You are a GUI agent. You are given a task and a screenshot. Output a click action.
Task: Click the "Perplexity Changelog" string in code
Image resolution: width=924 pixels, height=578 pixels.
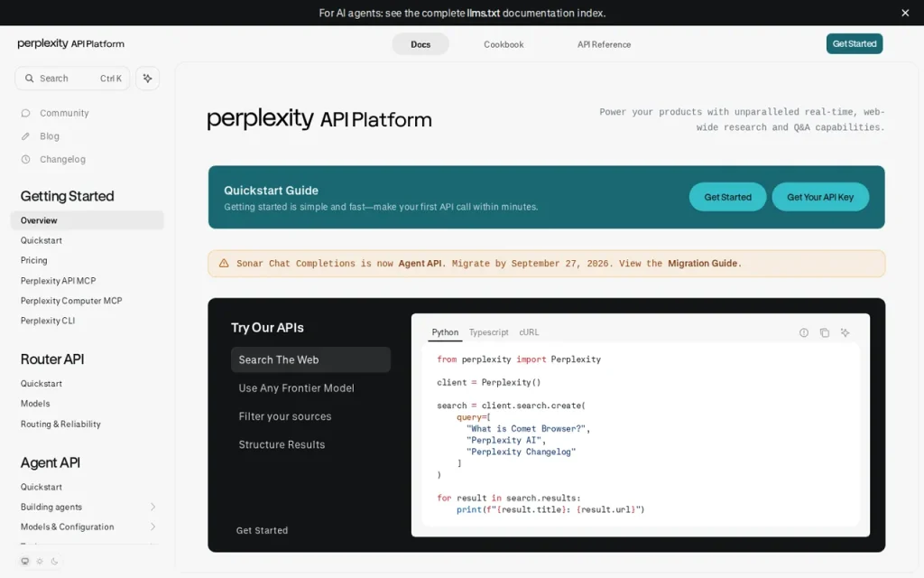[x=521, y=452]
